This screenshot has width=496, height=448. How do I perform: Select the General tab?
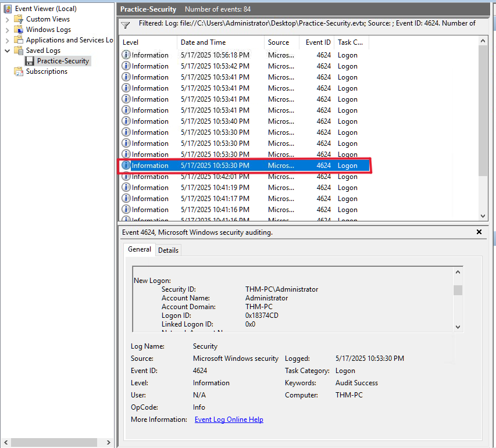pyautogui.click(x=140, y=249)
